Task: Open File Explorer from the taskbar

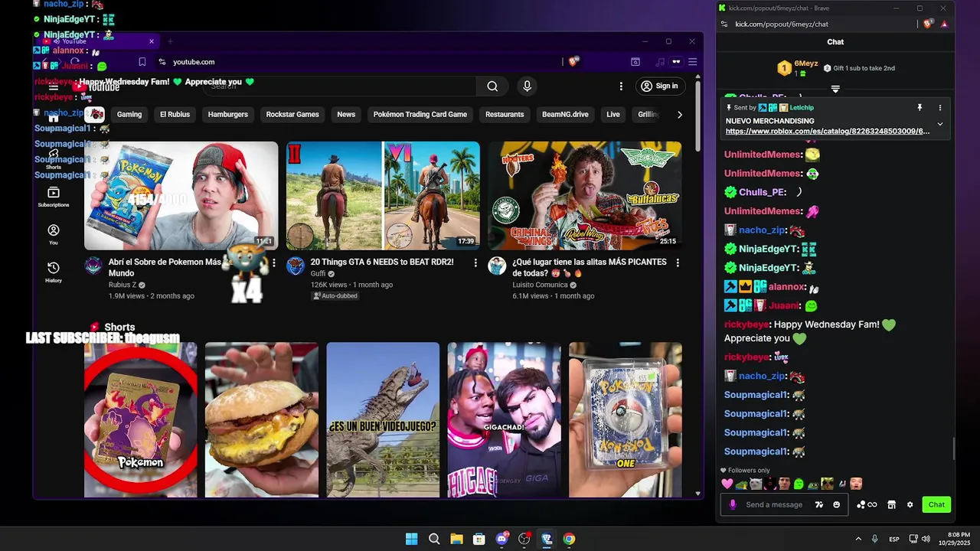Action: [x=456, y=539]
